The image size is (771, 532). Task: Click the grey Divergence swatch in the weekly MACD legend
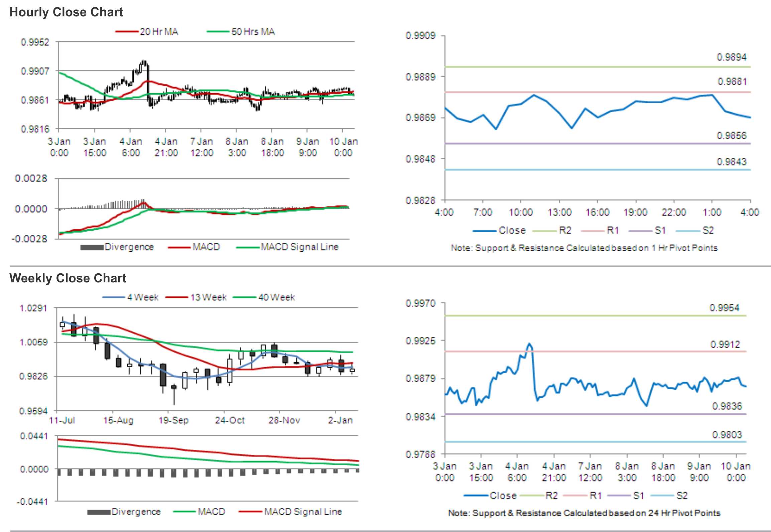pyautogui.click(x=99, y=512)
